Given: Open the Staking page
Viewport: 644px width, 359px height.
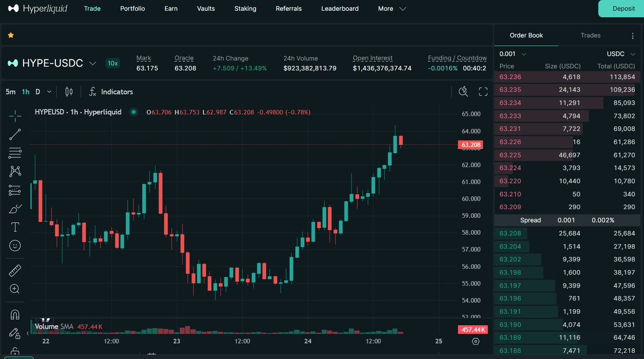Looking at the screenshot, I should [245, 9].
